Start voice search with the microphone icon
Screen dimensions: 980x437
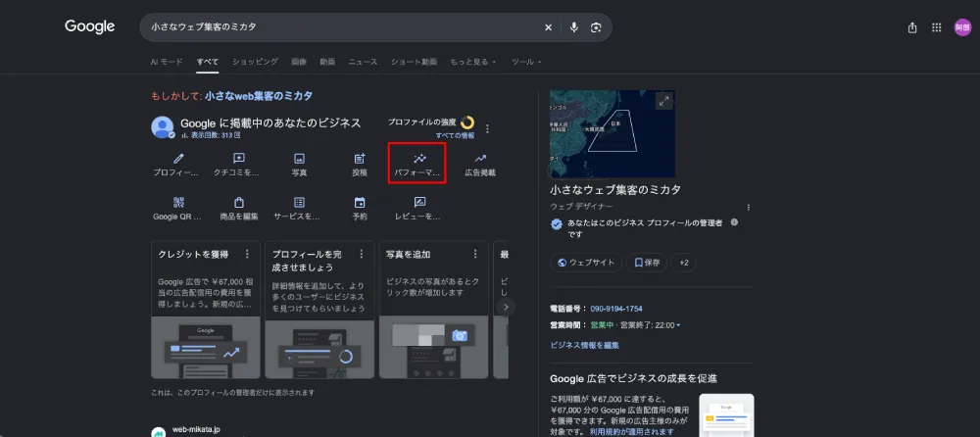(573, 27)
